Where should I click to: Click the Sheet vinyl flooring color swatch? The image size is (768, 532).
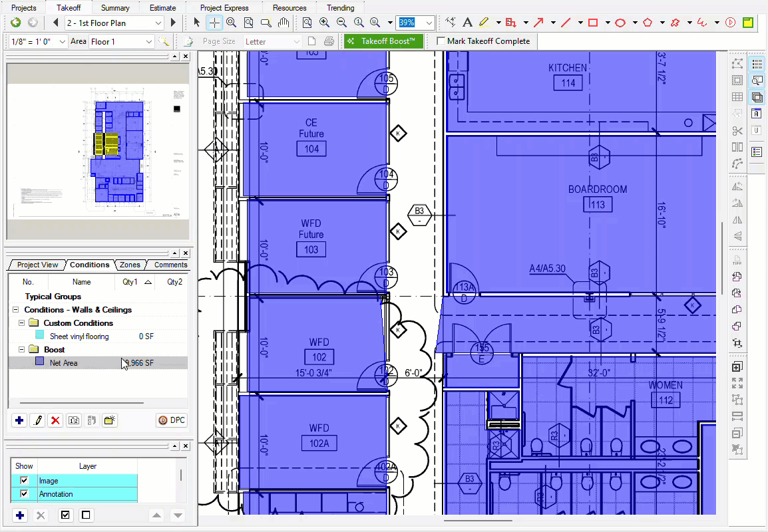40,336
